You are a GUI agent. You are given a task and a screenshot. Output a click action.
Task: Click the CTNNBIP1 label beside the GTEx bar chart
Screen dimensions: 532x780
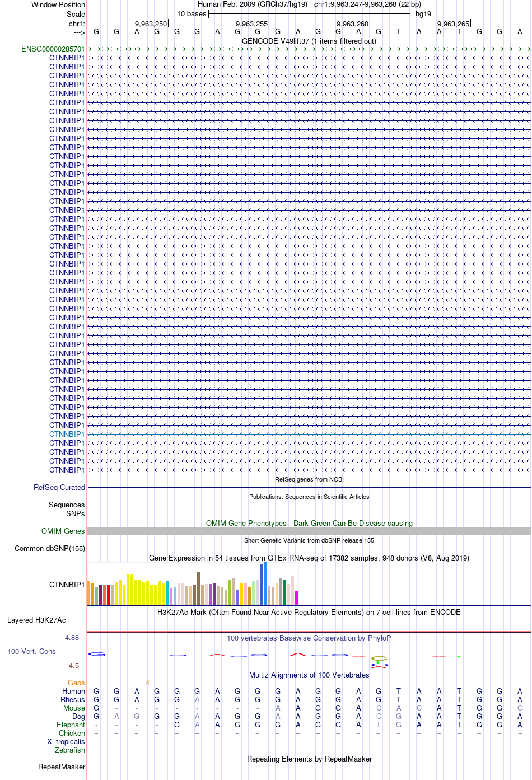coord(67,585)
